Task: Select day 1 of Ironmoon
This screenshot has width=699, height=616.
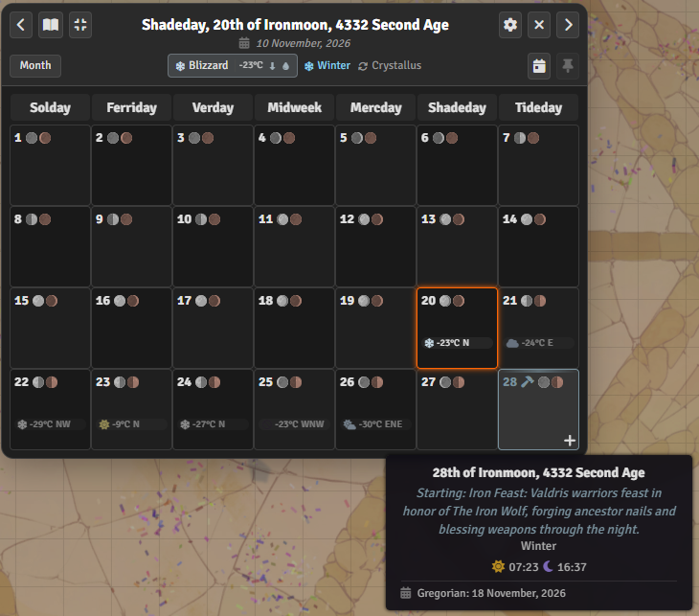Action: pos(50,165)
